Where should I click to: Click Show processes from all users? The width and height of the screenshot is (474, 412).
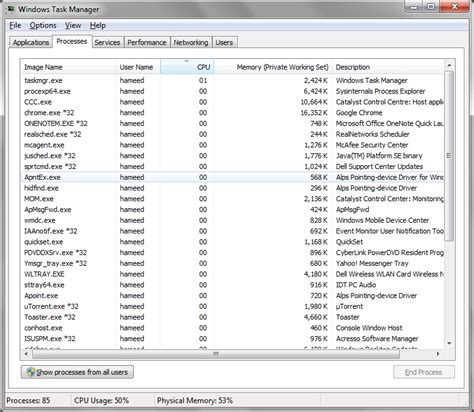[x=77, y=372]
